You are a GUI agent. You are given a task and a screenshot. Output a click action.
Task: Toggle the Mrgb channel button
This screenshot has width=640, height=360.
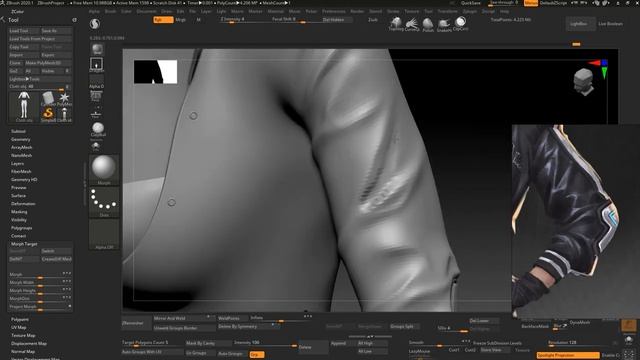[180, 20]
